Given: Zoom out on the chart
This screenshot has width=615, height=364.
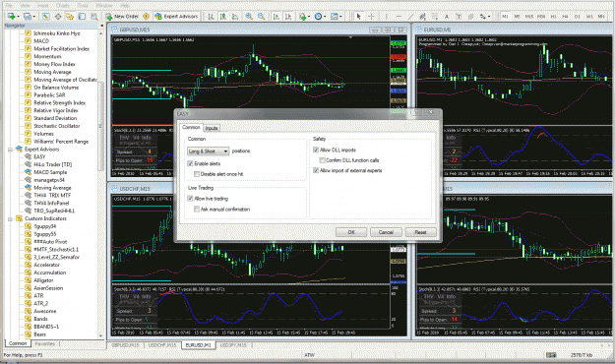Looking at the screenshot, I should 261,16.
